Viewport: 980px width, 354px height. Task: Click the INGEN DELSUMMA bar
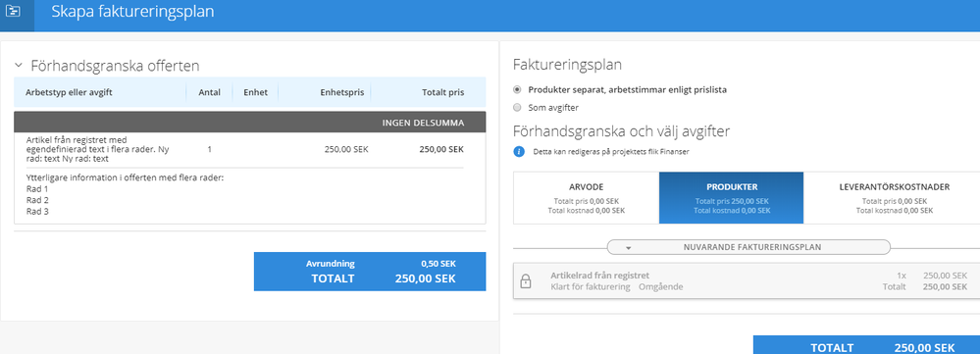(249, 123)
